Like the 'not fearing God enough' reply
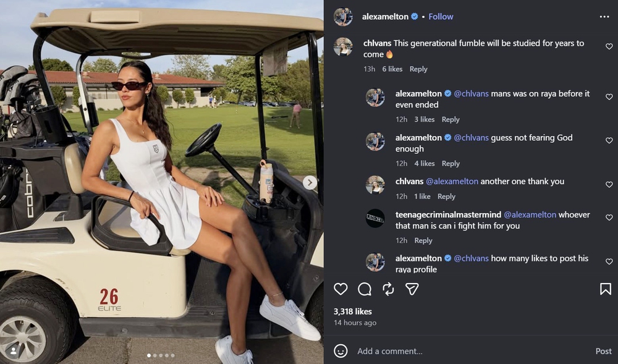Screen dimensions: 618x364 [609, 141]
